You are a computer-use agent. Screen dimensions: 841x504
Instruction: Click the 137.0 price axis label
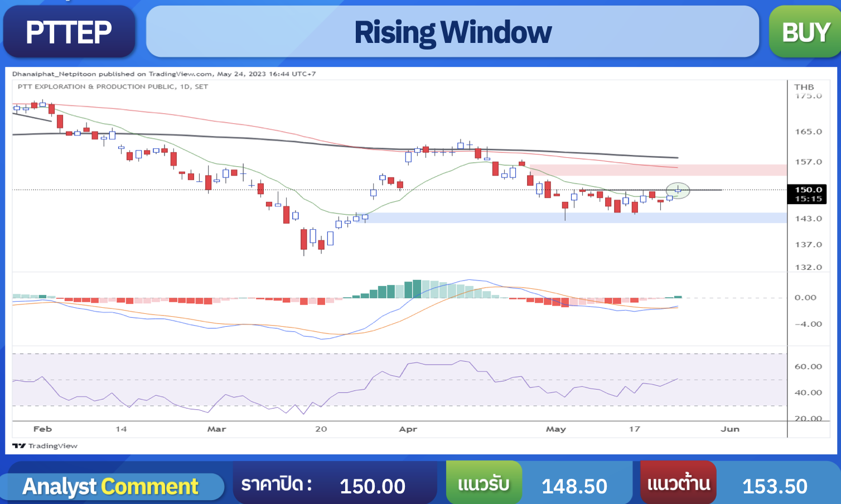pos(808,244)
